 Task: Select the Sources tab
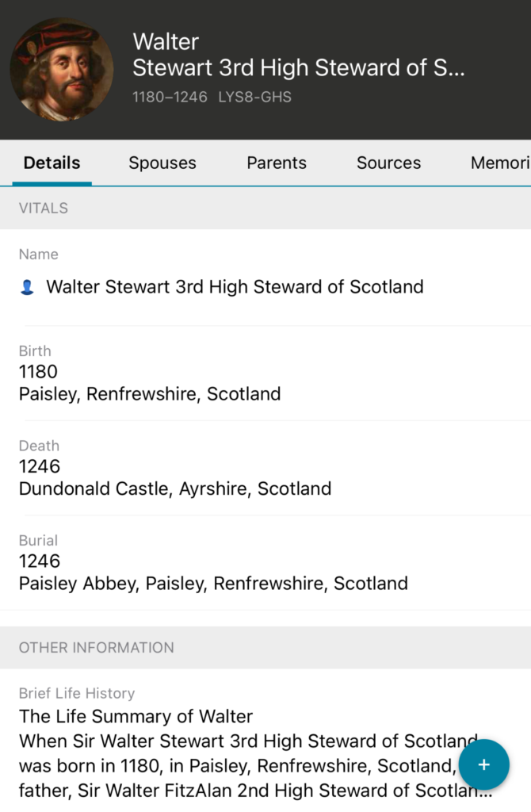pyautogui.click(x=388, y=163)
